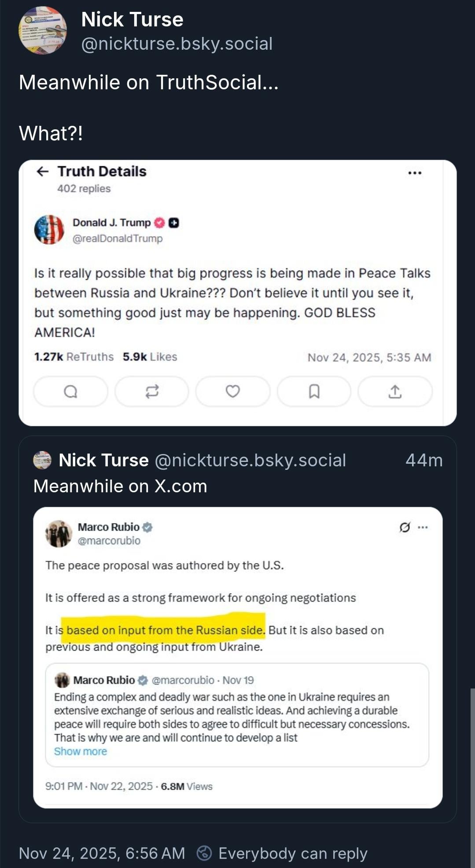
Task: Tap the back arrow beside Truth Details
Action: click(x=43, y=171)
